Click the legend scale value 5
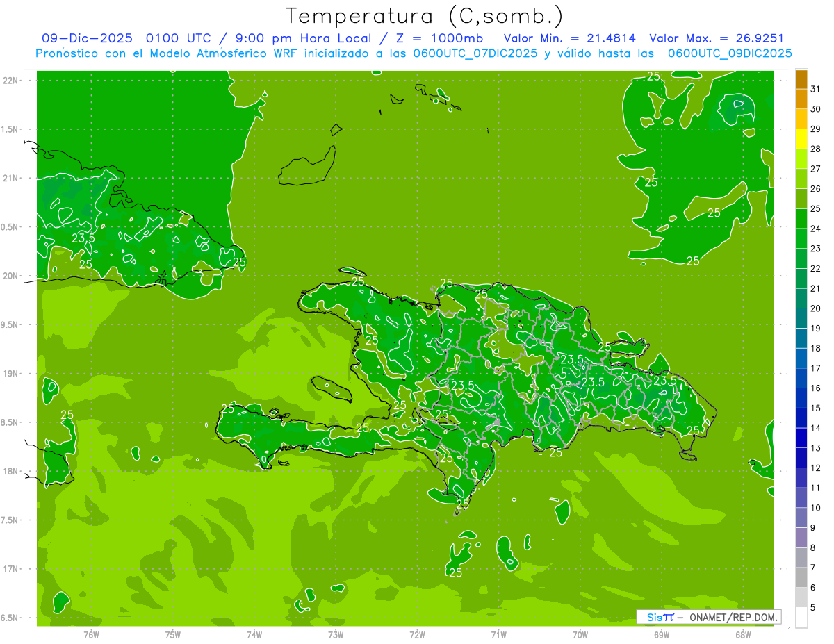 813,607
